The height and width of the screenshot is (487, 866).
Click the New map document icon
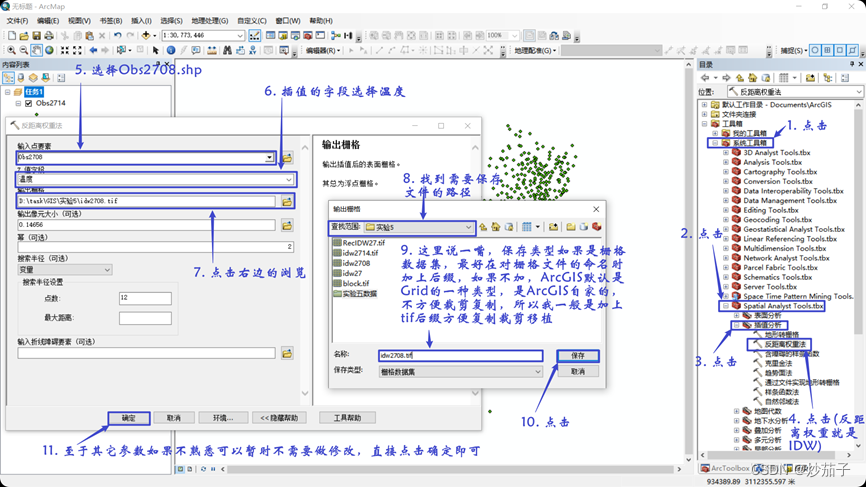(x=12, y=36)
